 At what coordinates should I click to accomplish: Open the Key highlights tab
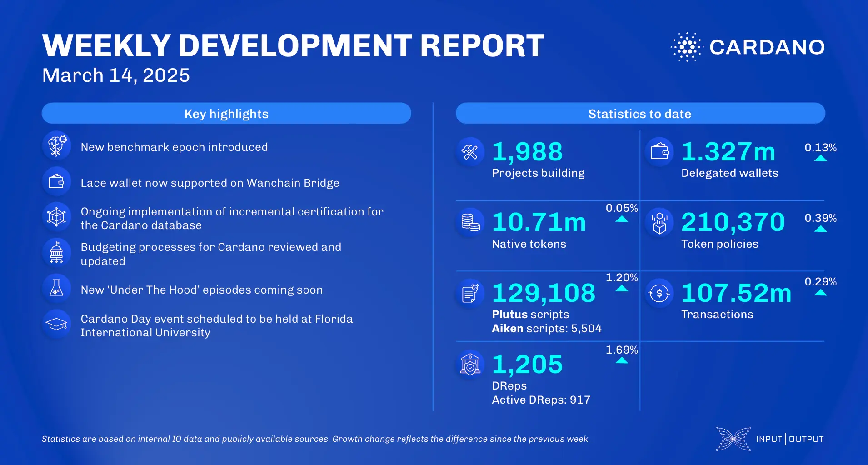pyautogui.click(x=226, y=113)
